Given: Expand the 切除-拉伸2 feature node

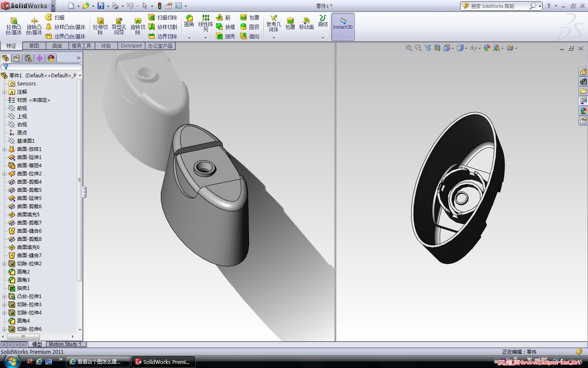Looking at the screenshot, I should coord(4,264).
